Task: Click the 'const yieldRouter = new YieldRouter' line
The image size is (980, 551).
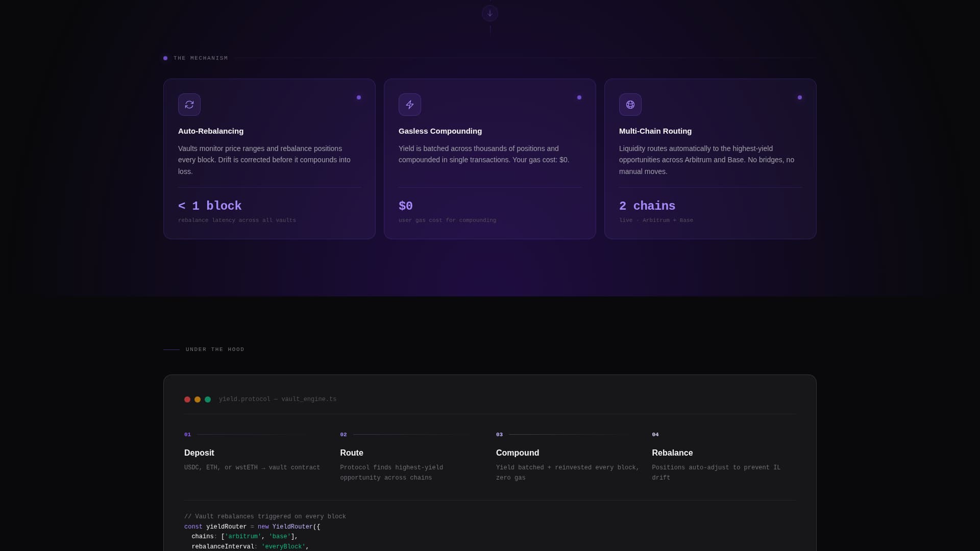Action: coord(252,527)
